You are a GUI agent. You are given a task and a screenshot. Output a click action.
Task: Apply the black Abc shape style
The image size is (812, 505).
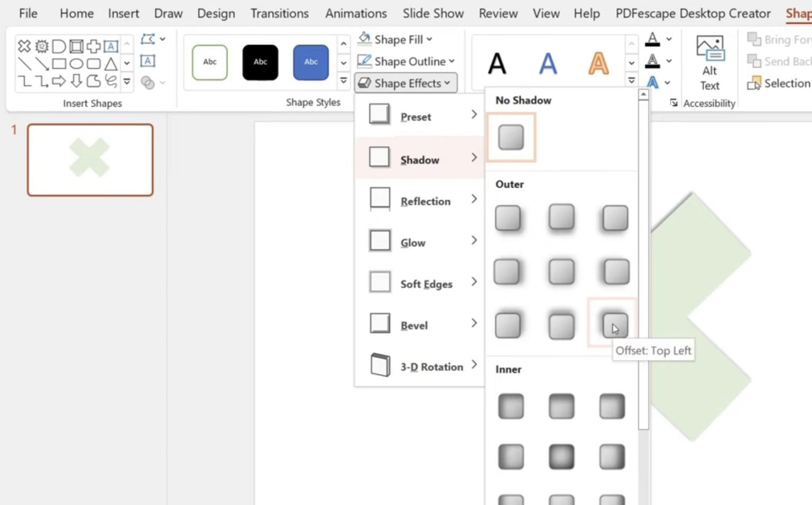[x=260, y=62]
